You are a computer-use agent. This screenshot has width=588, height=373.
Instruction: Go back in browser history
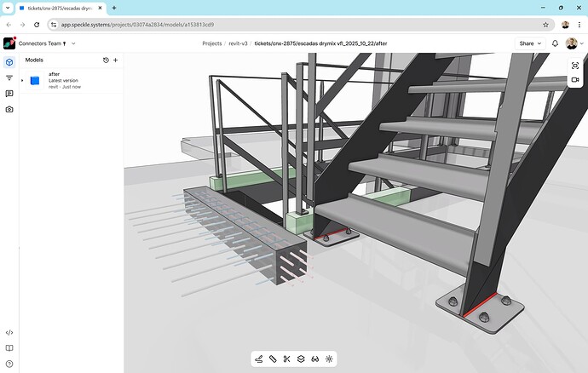9,25
